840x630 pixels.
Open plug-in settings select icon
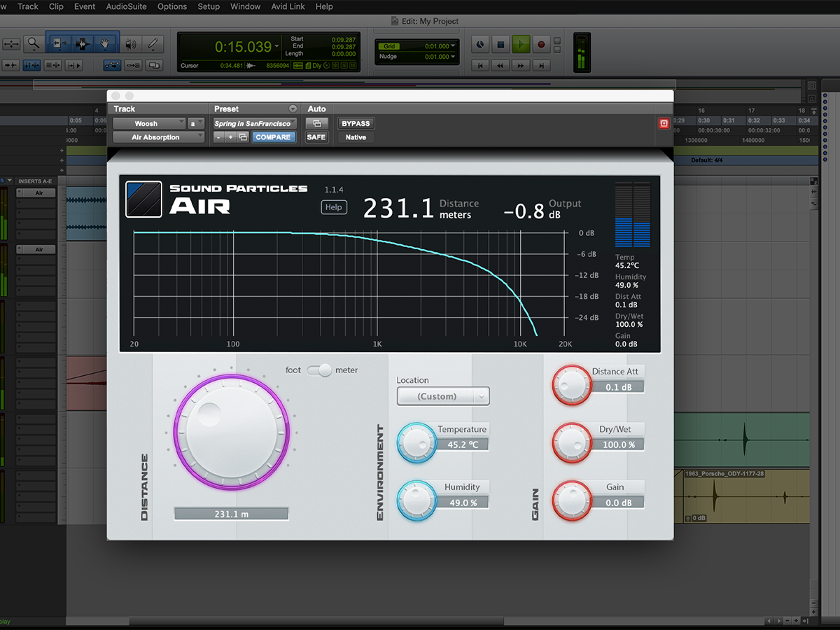(243, 137)
